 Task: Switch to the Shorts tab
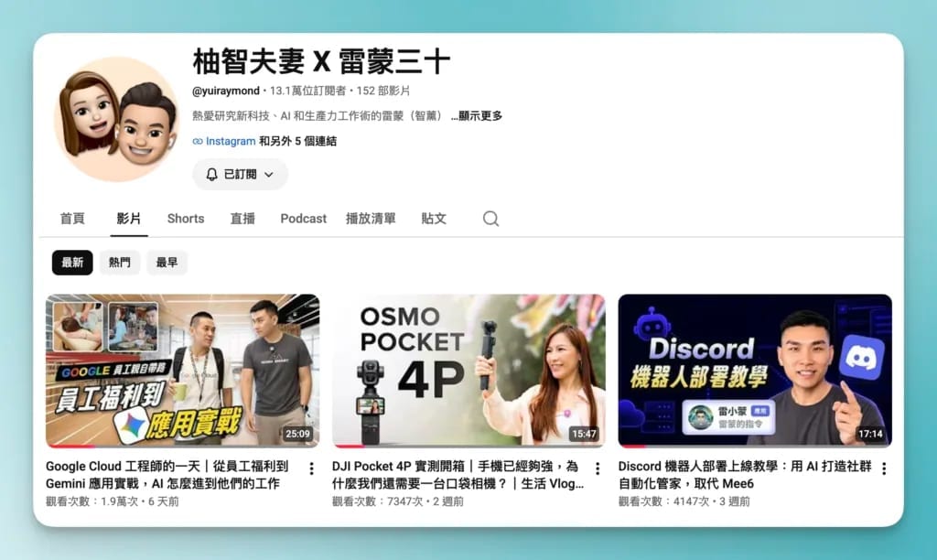186,219
